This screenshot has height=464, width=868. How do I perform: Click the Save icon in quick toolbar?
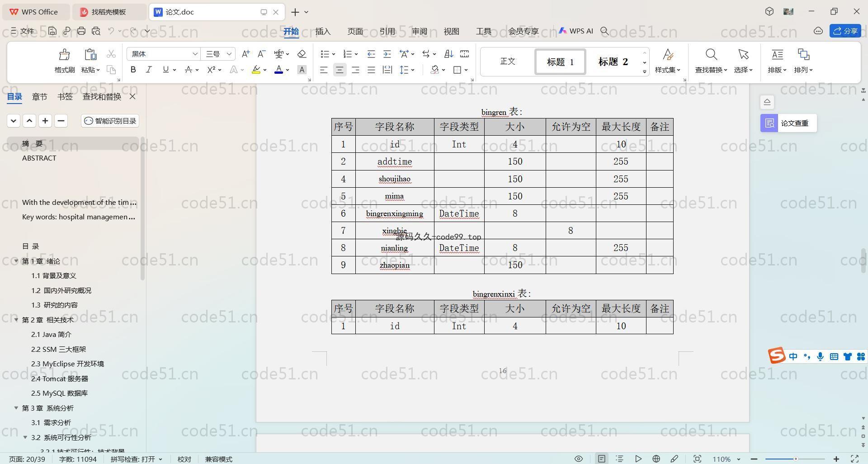point(52,31)
